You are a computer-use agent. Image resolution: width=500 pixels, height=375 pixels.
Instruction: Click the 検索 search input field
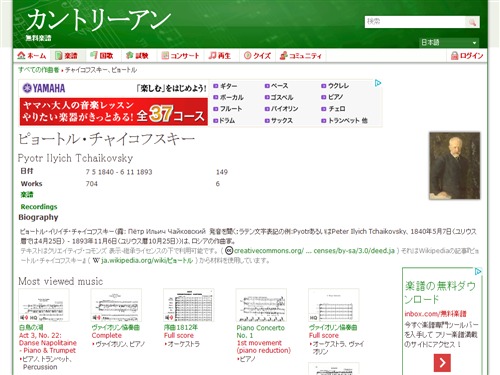415,22
